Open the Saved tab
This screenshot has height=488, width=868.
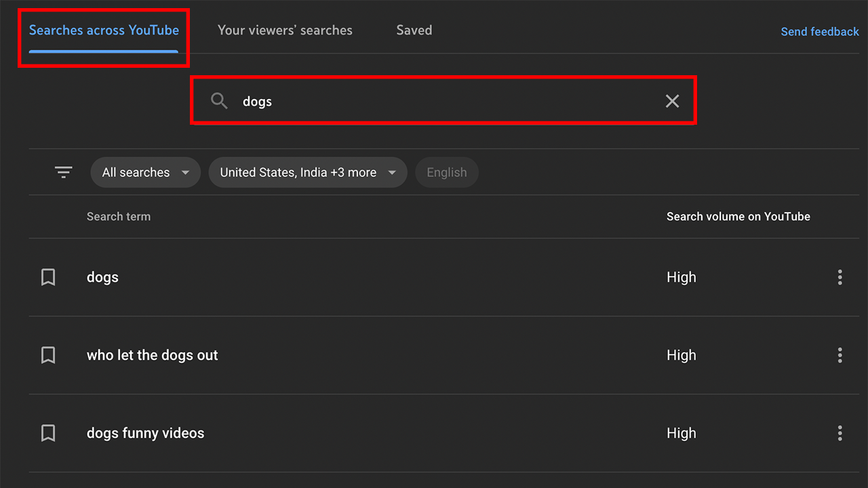(414, 30)
